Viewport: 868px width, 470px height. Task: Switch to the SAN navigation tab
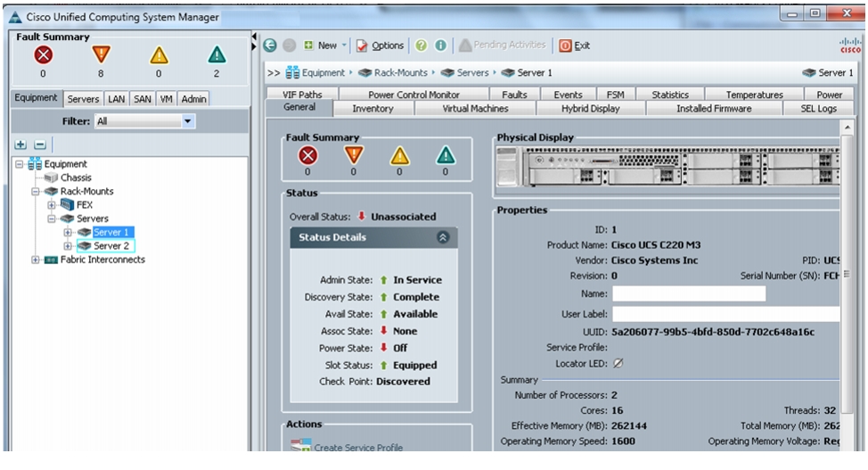tap(143, 99)
